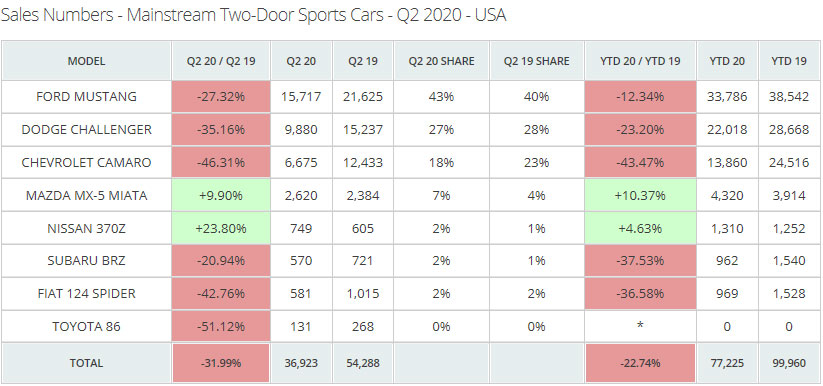Screen dimensions: 823x386
Task: Select the TOTAL row label
Action: pyautogui.click(x=86, y=363)
